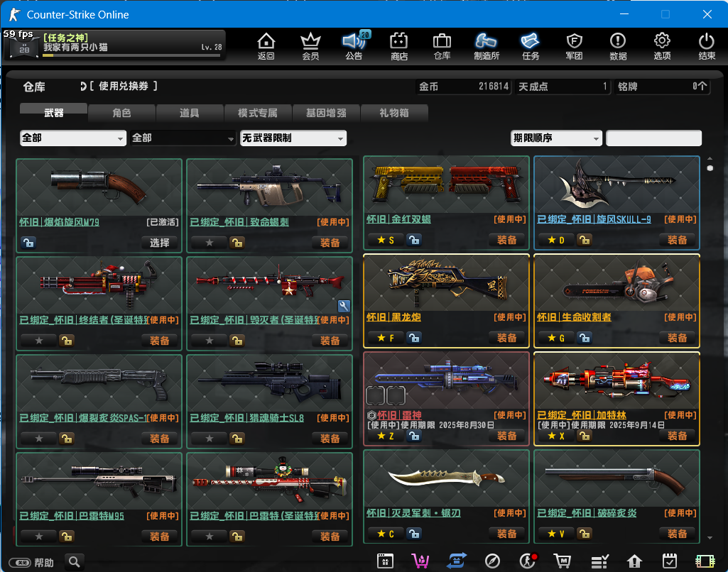
Task: Switch to the 基因增强 tab
Action: point(326,113)
